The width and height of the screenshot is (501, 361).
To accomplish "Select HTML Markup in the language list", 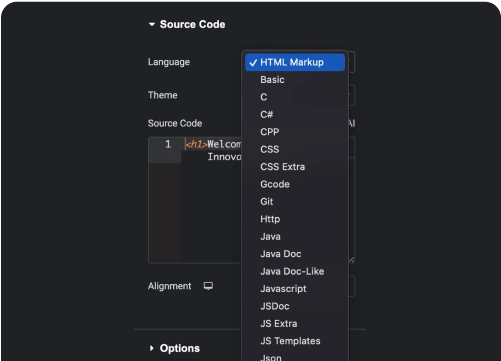I will click(295, 62).
